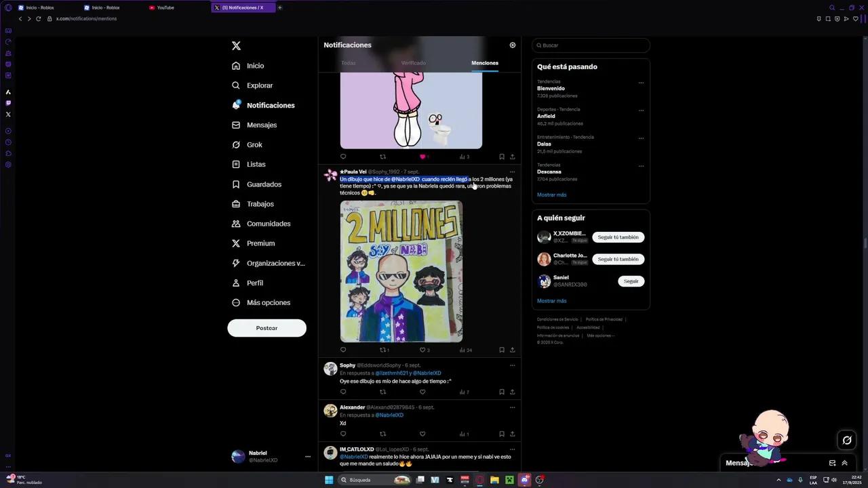
Task: Repost the top toilet drawing post
Action: pos(382,157)
